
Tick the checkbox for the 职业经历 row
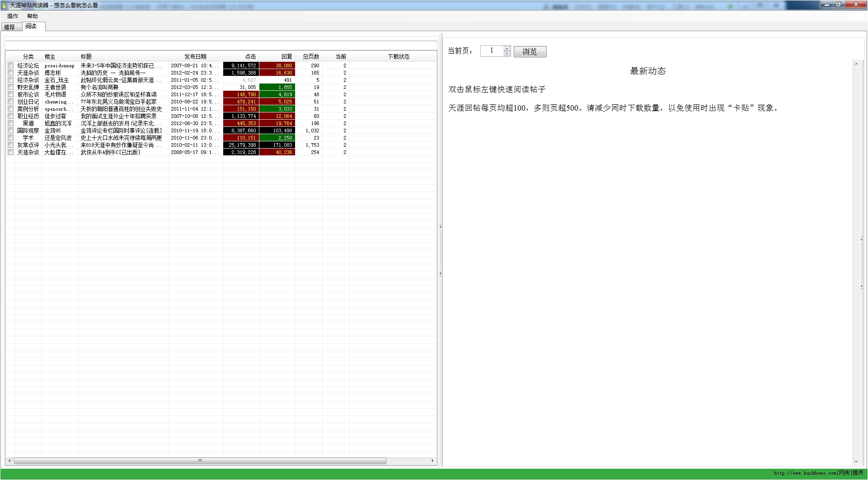(11, 116)
